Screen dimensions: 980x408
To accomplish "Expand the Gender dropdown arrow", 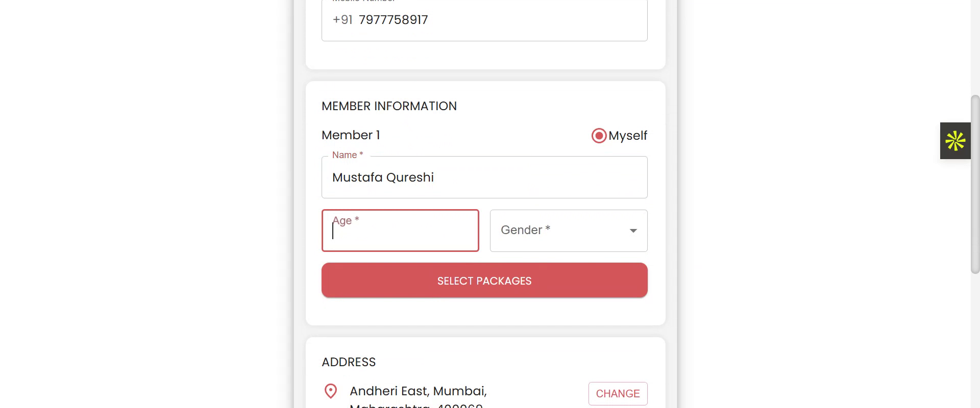I will (633, 231).
